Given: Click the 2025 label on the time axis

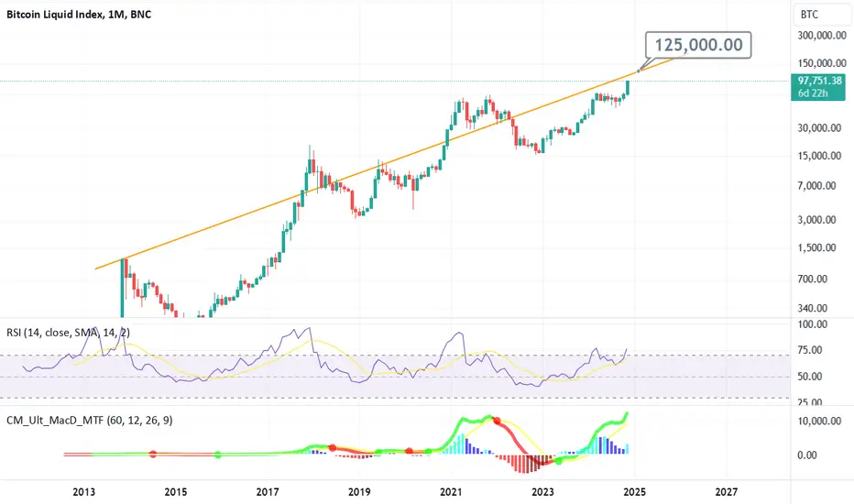Looking at the screenshot, I should (x=634, y=492).
